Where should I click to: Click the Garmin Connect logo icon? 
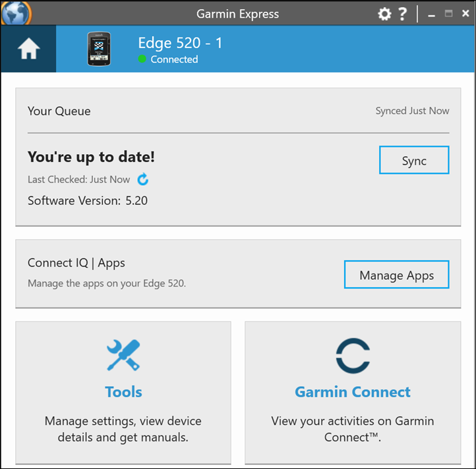pyautogui.click(x=353, y=356)
